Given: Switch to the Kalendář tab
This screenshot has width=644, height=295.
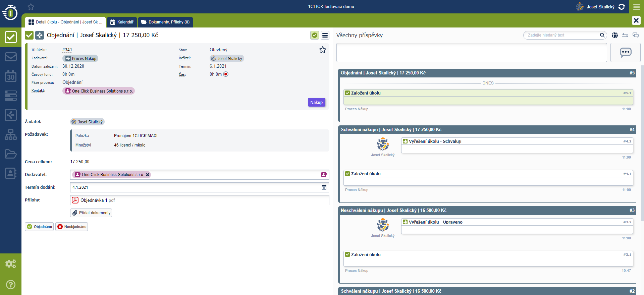Looking at the screenshot, I should [122, 22].
